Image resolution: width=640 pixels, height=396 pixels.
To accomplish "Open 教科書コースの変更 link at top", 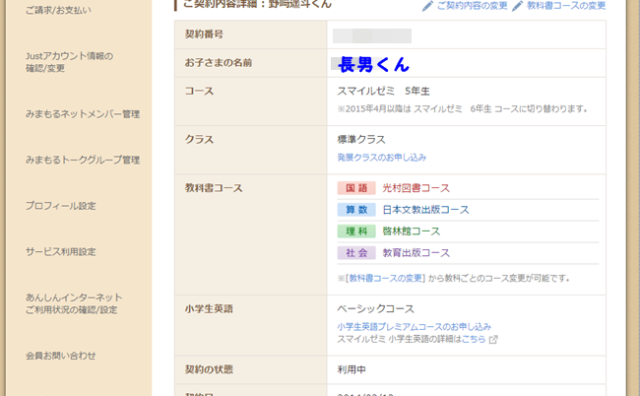I will coord(566,6).
